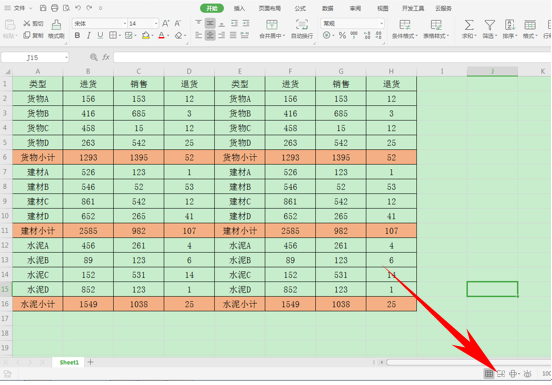Redo the last action
This screenshot has width=552, height=385.
[89, 8]
